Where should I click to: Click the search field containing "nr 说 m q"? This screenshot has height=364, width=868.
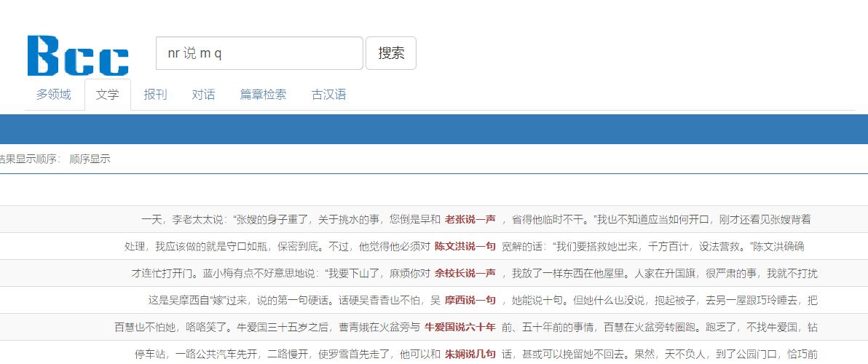(259, 53)
